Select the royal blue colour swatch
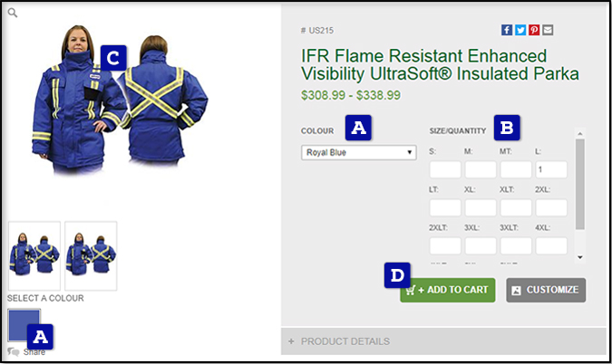This screenshot has width=612, height=364. (x=24, y=325)
